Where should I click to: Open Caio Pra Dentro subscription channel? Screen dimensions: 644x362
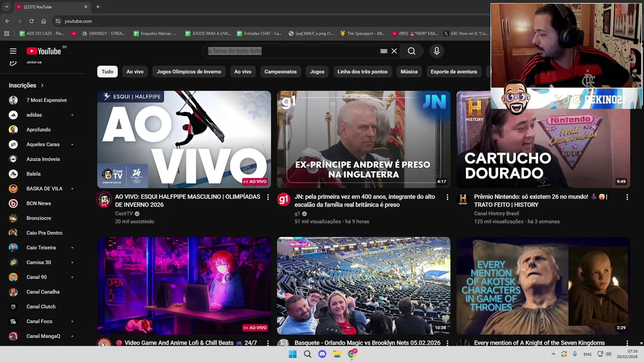click(x=42, y=233)
